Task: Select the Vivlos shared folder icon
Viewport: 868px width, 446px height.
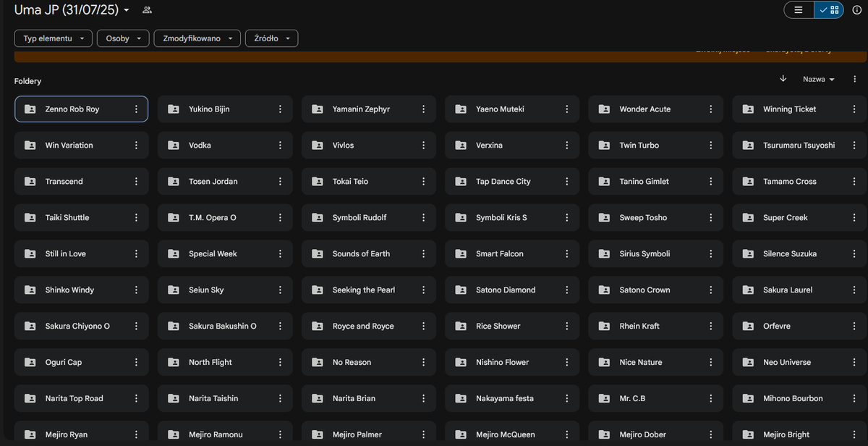Action: click(318, 146)
